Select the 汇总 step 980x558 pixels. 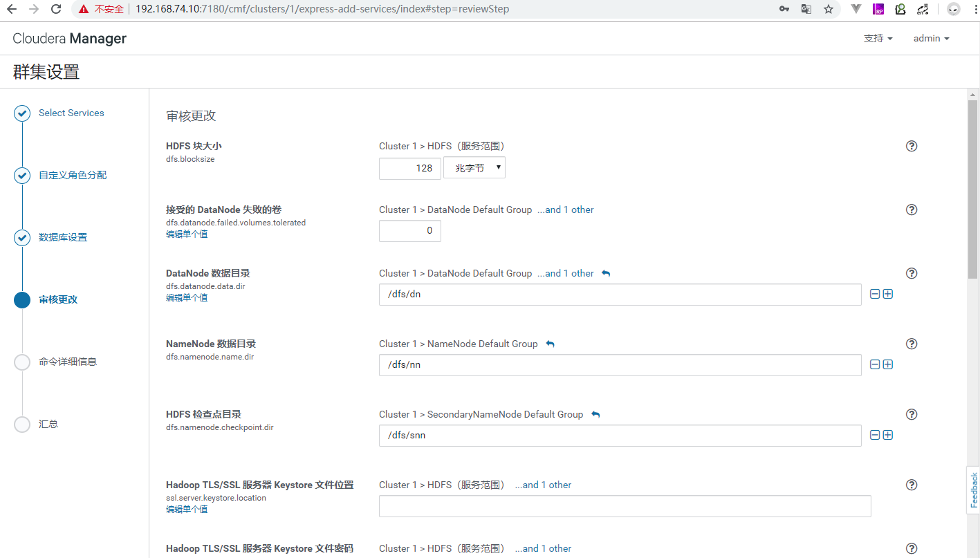point(48,424)
